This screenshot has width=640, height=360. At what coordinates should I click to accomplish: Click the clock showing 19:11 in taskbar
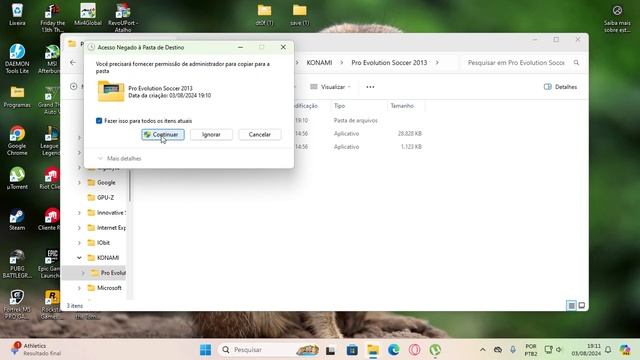pos(586,349)
